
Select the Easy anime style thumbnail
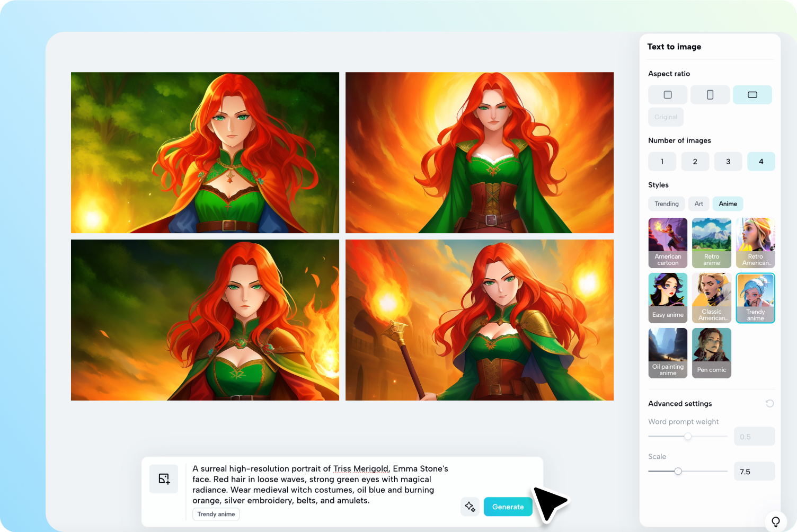(668, 298)
